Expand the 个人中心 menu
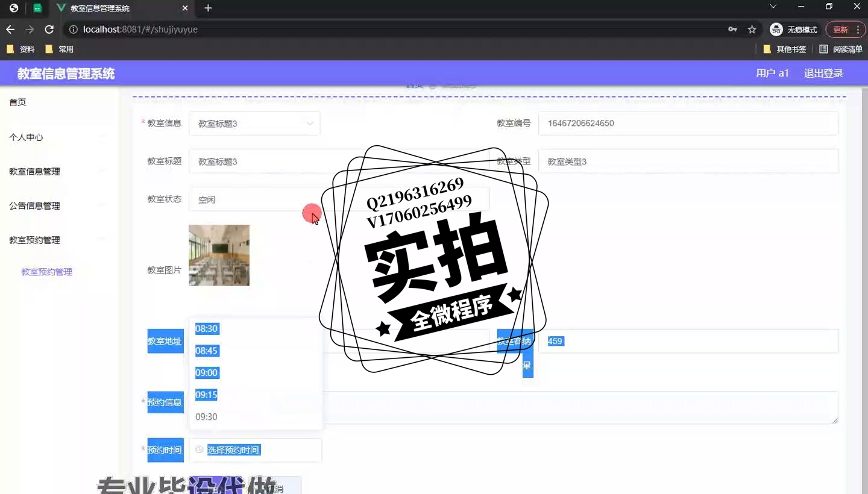This screenshot has height=494, width=868. pos(59,137)
